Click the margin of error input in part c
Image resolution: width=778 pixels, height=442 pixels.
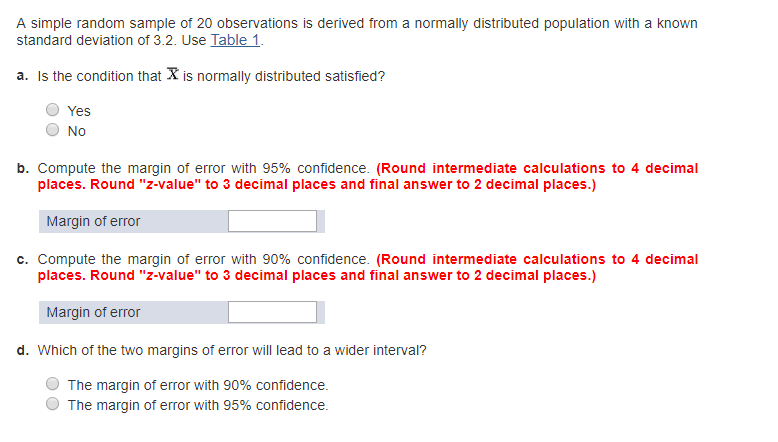click(272, 312)
